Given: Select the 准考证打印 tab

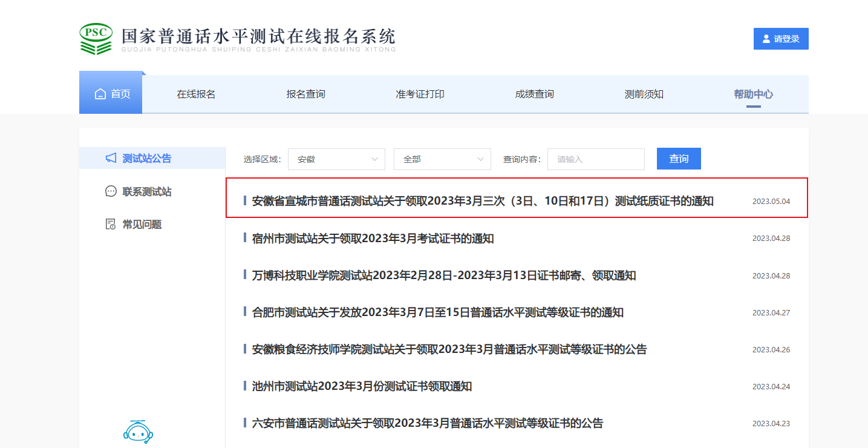Looking at the screenshot, I should pyautogui.click(x=420, y=94).
